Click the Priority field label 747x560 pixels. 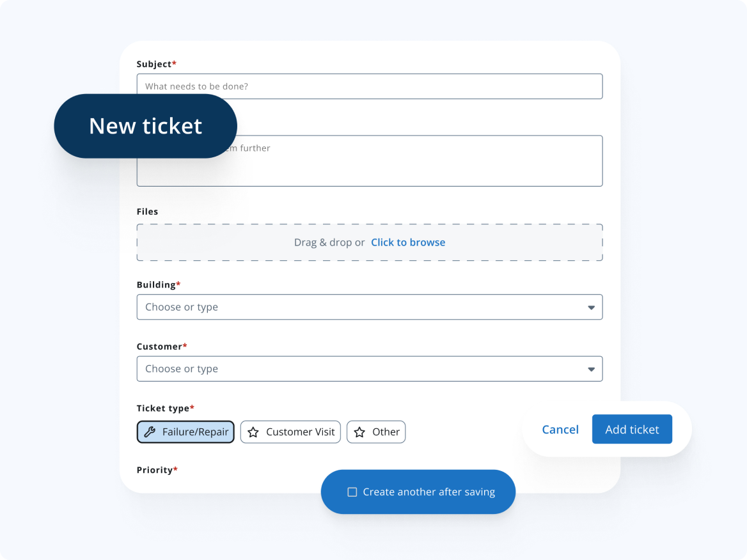click(154, 470)
